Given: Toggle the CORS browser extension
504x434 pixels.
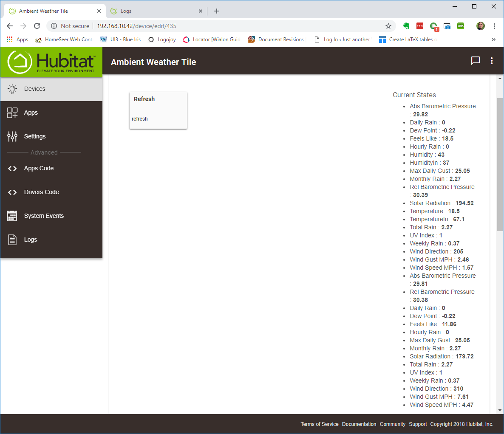Looking at the screenshot, I should click(x=460, y=26).
